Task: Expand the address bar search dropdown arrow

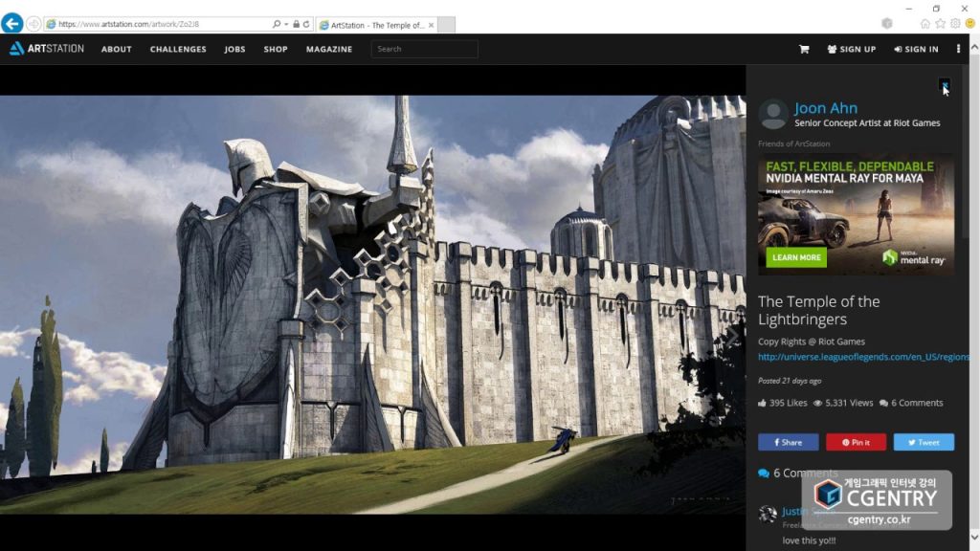Action: point(285,24)
